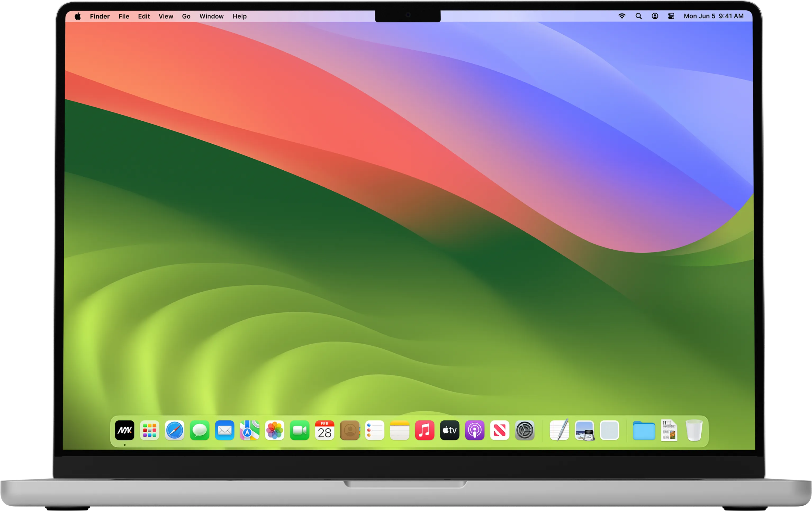Open Safari from the Dock

174,430
